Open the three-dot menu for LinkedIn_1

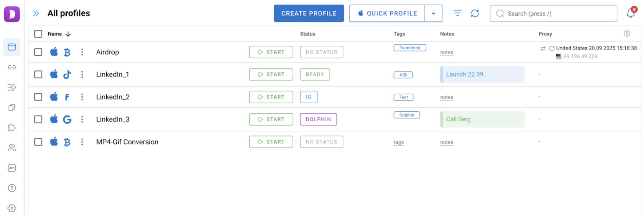82,74
